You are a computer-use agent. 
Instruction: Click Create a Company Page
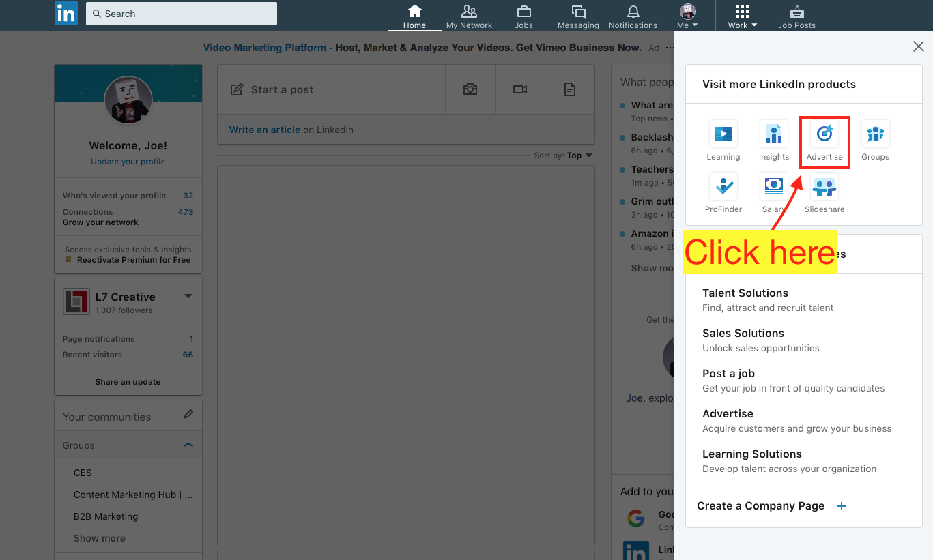760,506
